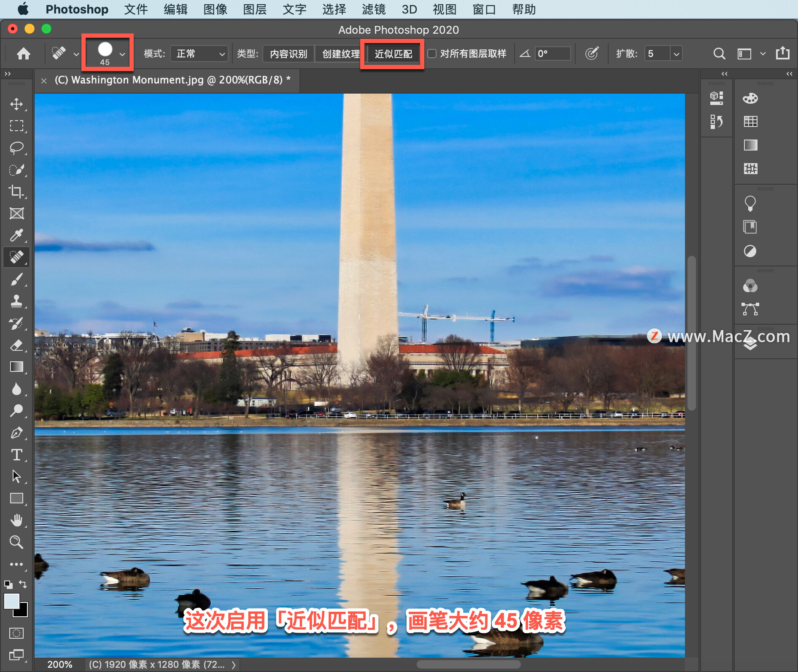
Task: Open the status bar info arrow
Action: click(x=233, y=665)
